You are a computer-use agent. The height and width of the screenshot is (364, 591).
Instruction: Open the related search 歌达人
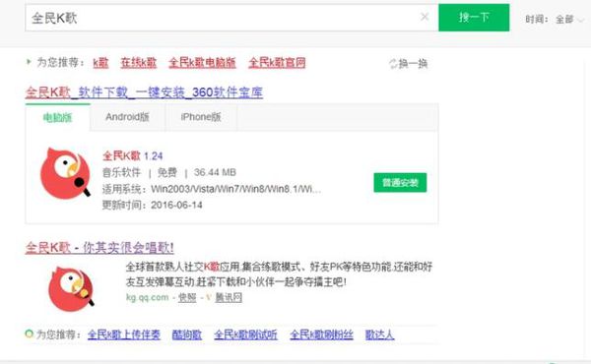click(x=379, y=334)
